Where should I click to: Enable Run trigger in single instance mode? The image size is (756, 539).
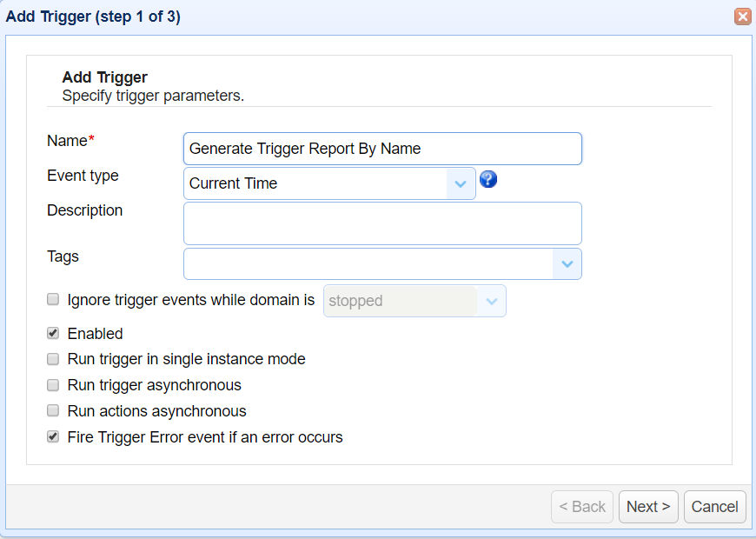(53, 359)
